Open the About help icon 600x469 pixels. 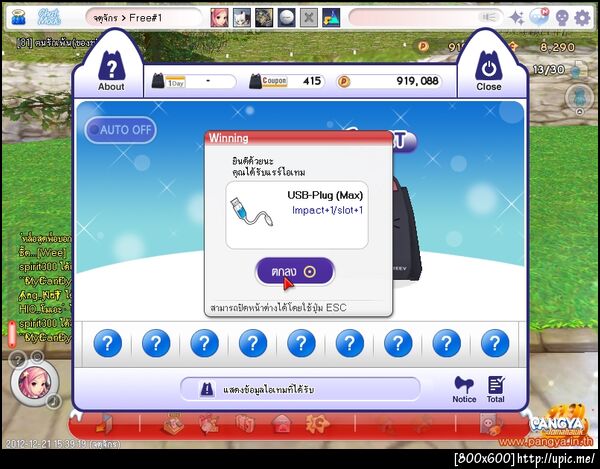[111, 72]
